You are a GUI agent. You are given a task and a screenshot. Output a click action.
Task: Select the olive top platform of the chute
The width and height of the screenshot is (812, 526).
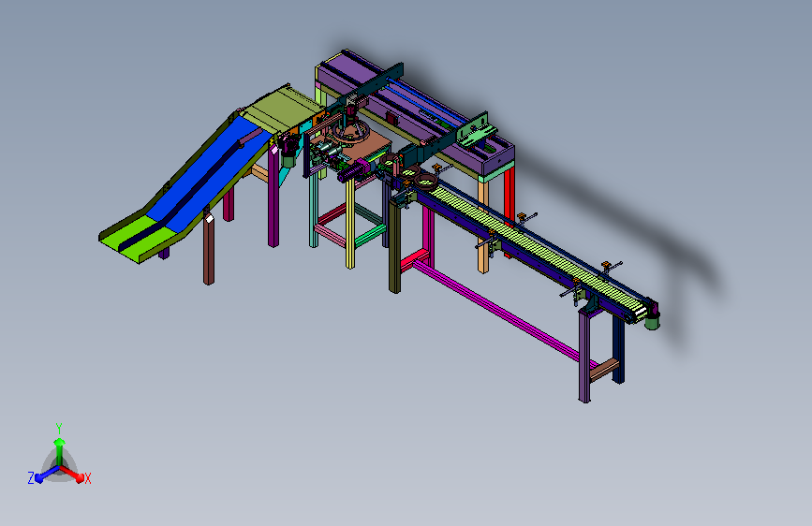(x=284, y=110)
